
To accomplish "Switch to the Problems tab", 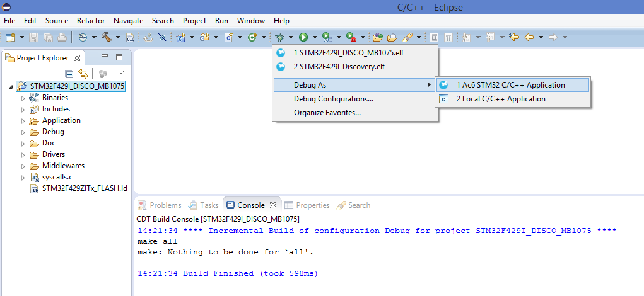I will pos(160,205).
